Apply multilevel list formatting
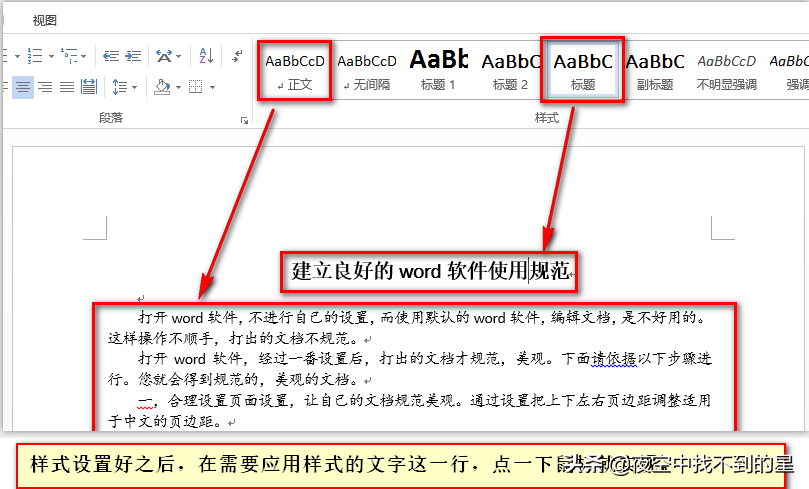 69,55
